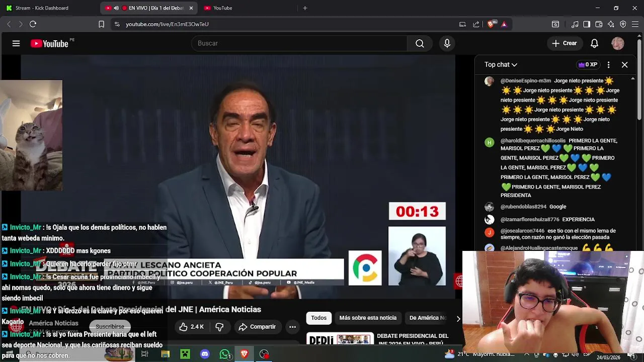The image size is (644, 362).
Task: Click the Compartir button
Action: [x=257, y=327]
